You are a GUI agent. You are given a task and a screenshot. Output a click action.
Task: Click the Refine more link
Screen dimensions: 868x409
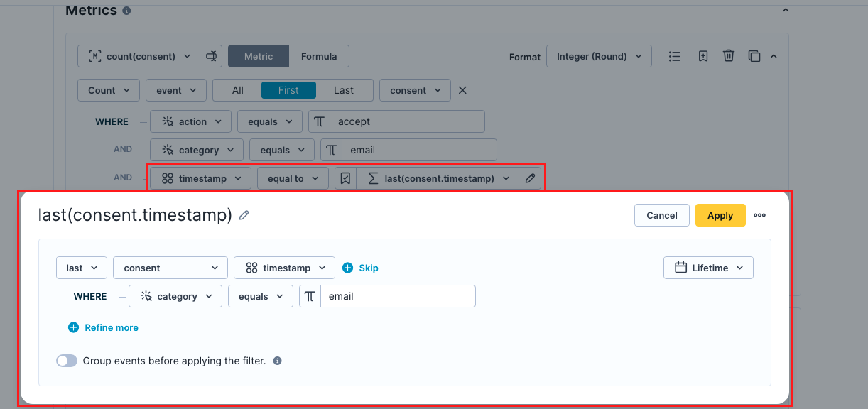[103, 327]
